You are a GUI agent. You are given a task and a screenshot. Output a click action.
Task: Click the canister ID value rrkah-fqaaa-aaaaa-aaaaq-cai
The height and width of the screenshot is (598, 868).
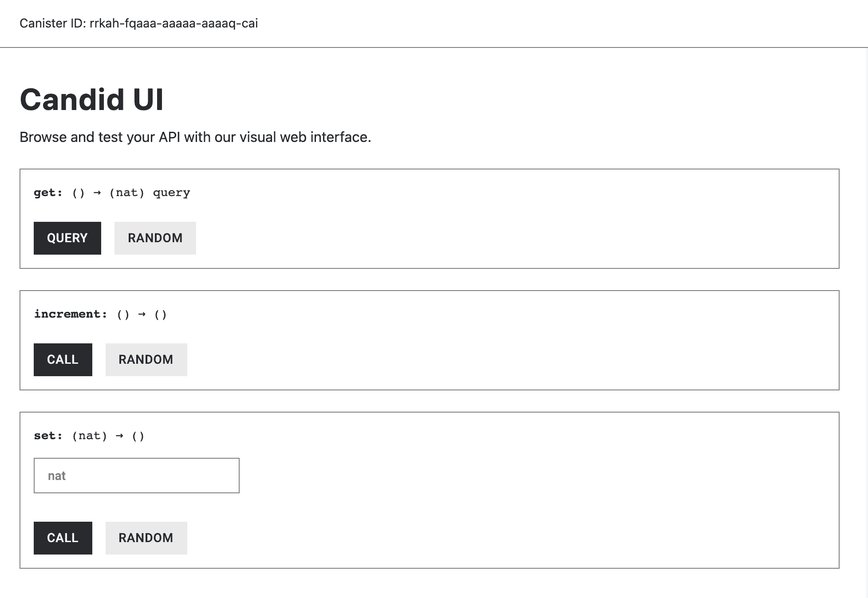pyautogui.click(x=174, y=23)
